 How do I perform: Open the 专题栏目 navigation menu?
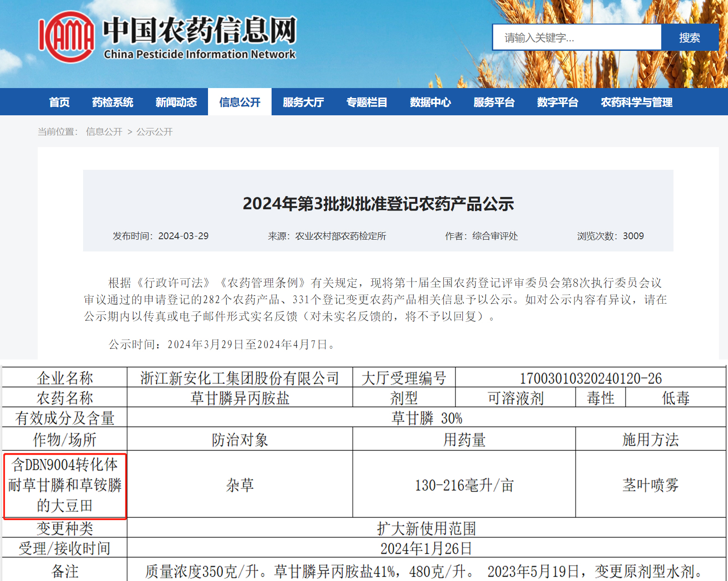point(366,102)
